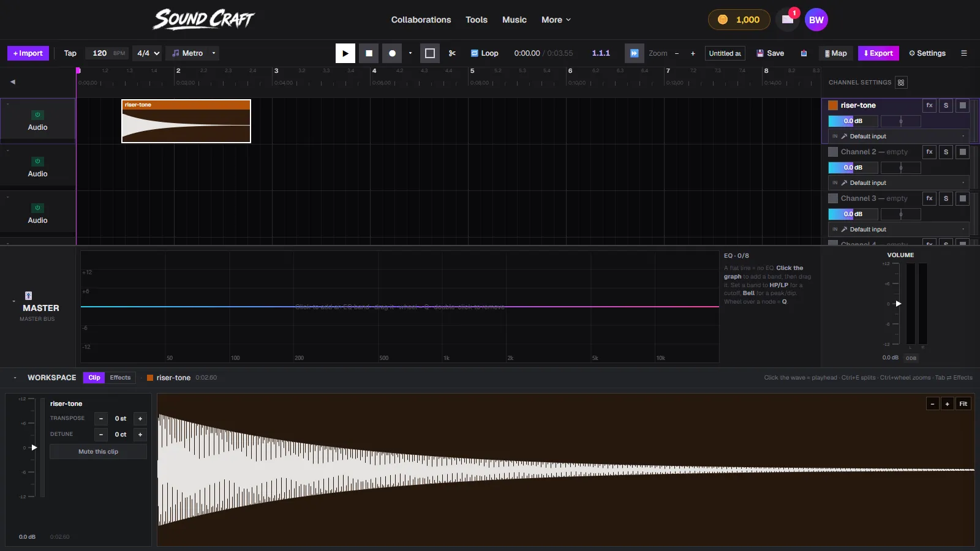
Task: Open Channel 3 Default input dropdown
Action: pyautogui.click(x=899, y=230)
